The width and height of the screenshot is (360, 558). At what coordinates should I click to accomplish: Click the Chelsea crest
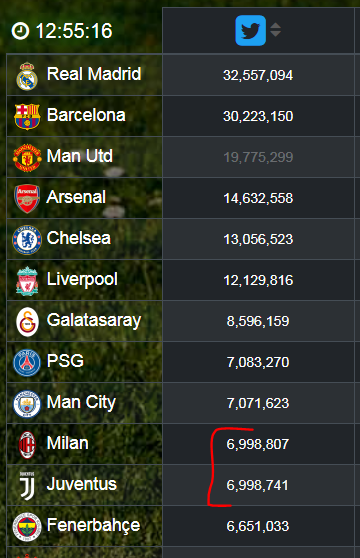[27, 240]
